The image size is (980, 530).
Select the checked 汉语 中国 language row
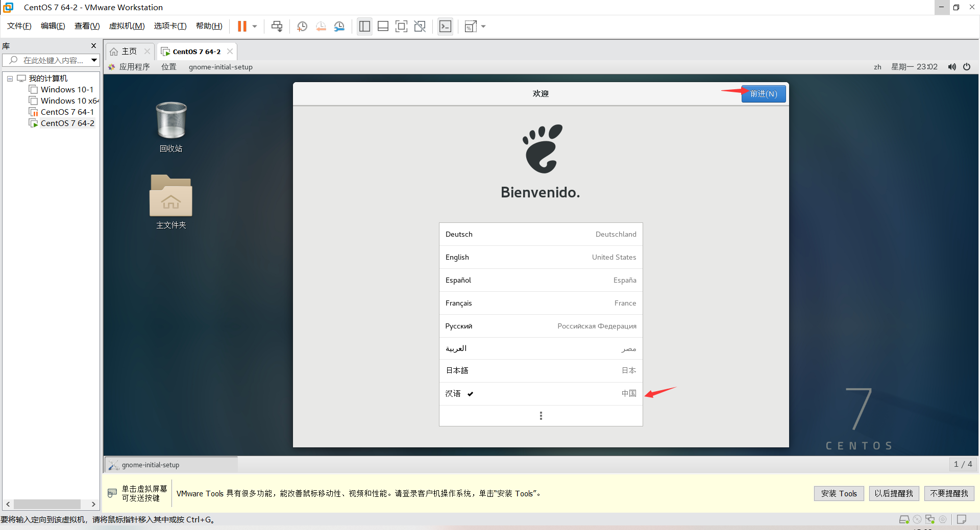[x=541, y=394]
